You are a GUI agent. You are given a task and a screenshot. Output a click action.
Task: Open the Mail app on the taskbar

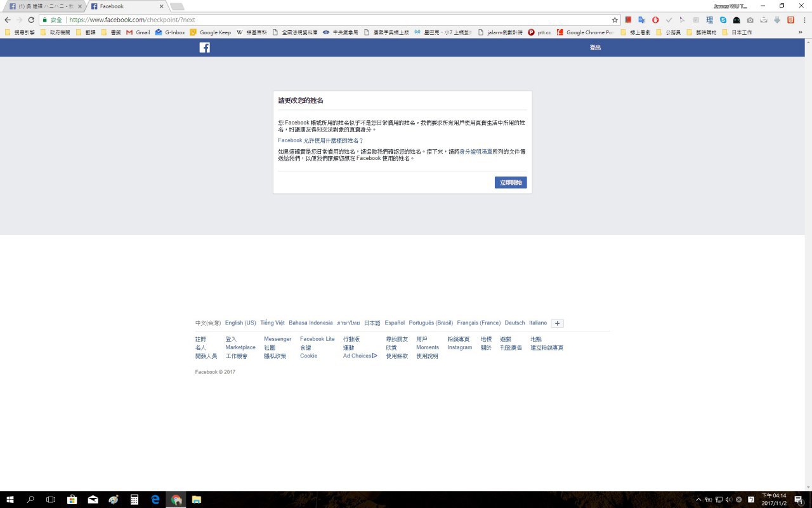click(x=93, y=500)
